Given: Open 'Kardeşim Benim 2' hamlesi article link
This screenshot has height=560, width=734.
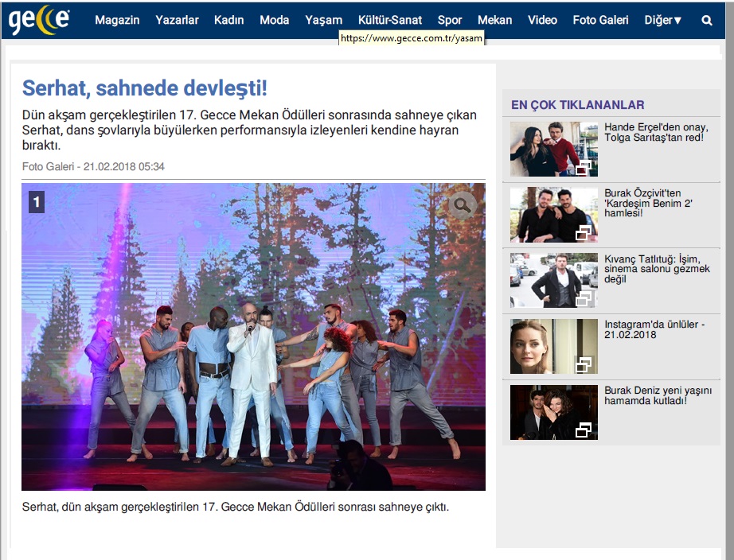Looking at the screenshot, I should tap(648, 203).
